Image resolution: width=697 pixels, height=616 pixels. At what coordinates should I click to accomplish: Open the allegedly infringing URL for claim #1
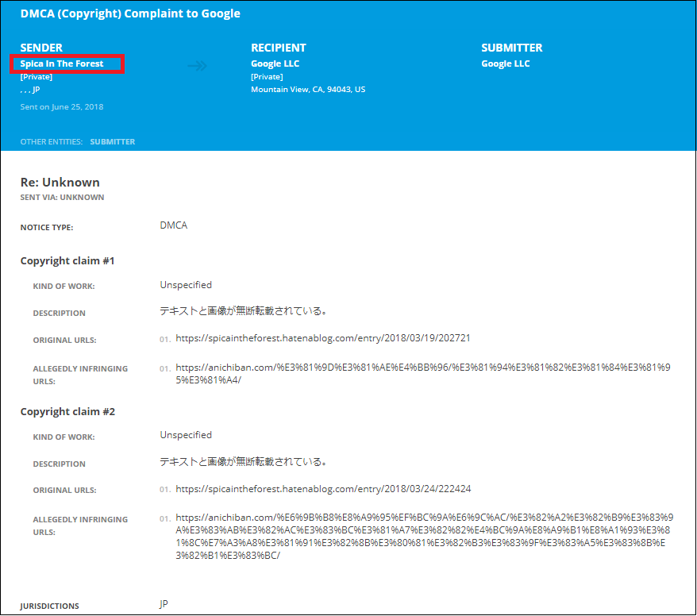423,374
